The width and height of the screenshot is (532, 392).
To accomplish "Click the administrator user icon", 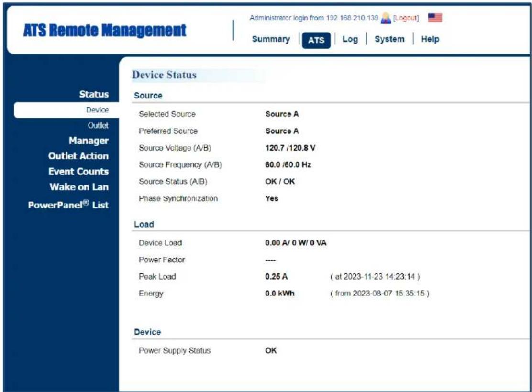I will coord(386,18).
